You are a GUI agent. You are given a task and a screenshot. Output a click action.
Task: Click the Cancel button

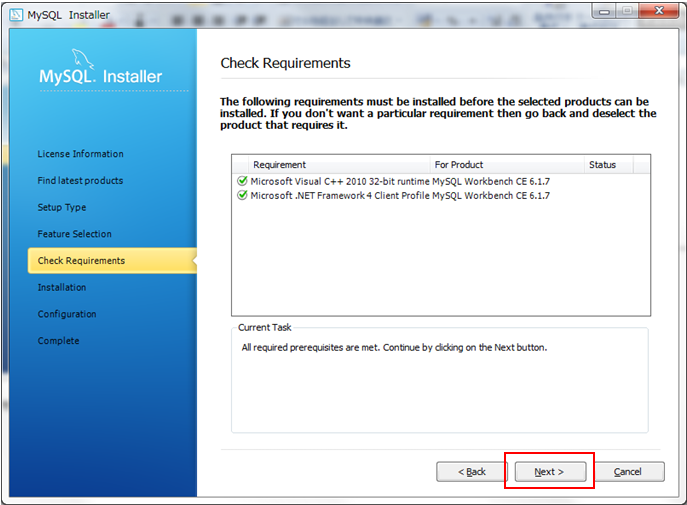[x=628, y=472]
